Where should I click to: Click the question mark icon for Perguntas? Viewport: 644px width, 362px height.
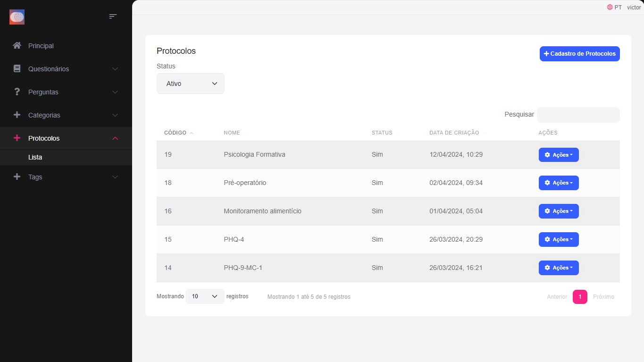point(17,92)
